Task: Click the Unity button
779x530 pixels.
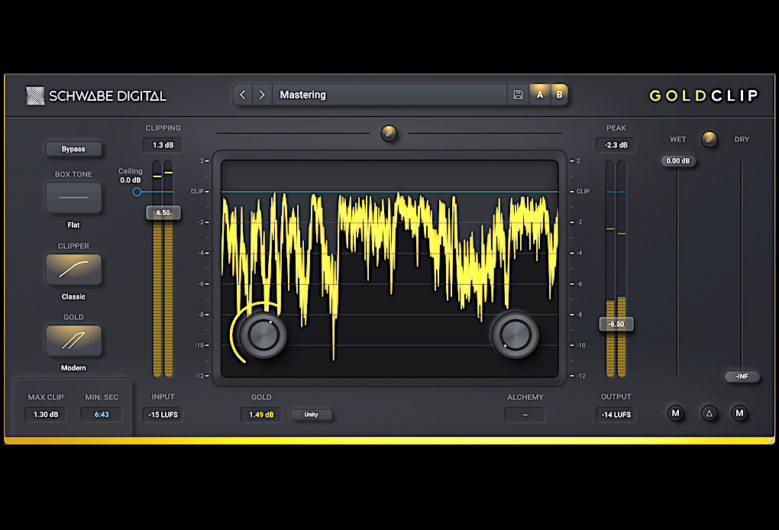Action: 311,414
